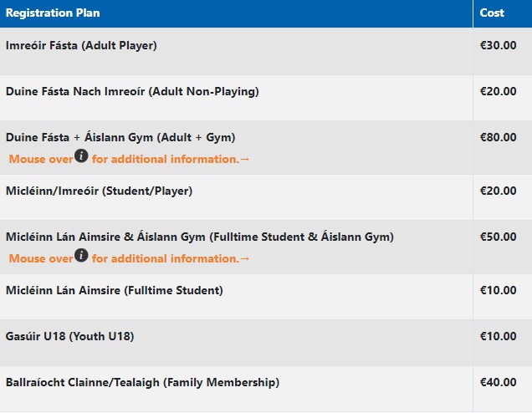Click additional information link under Student Gym plan

(x=171, y=258)
